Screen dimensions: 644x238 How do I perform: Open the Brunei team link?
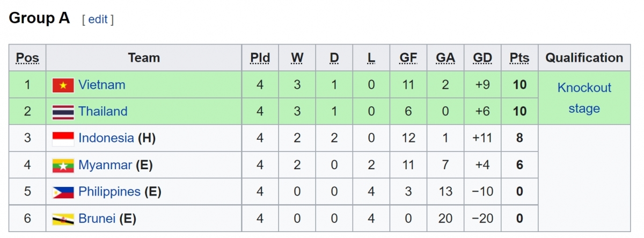pos(97,219)
